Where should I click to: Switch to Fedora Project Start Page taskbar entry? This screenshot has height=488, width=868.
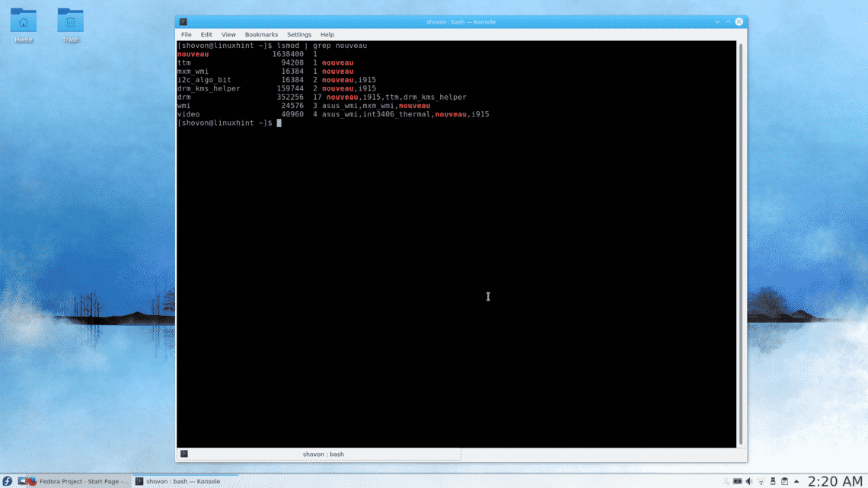tap(75, 481)
